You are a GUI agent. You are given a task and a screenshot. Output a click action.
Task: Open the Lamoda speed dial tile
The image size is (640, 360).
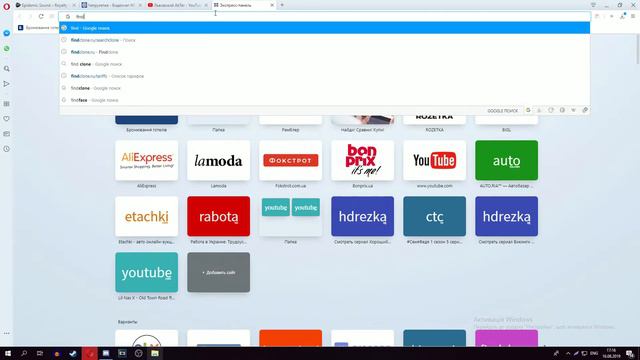click(x=218, y=160)
